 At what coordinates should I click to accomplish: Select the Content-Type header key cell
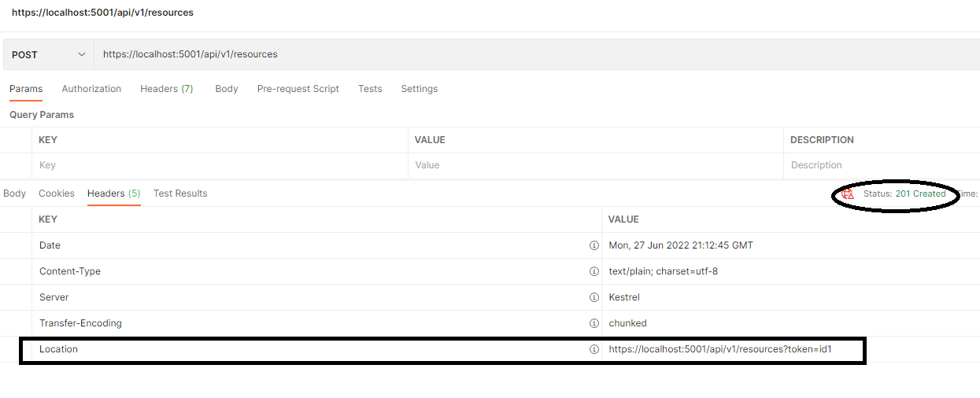click(316, 271)
